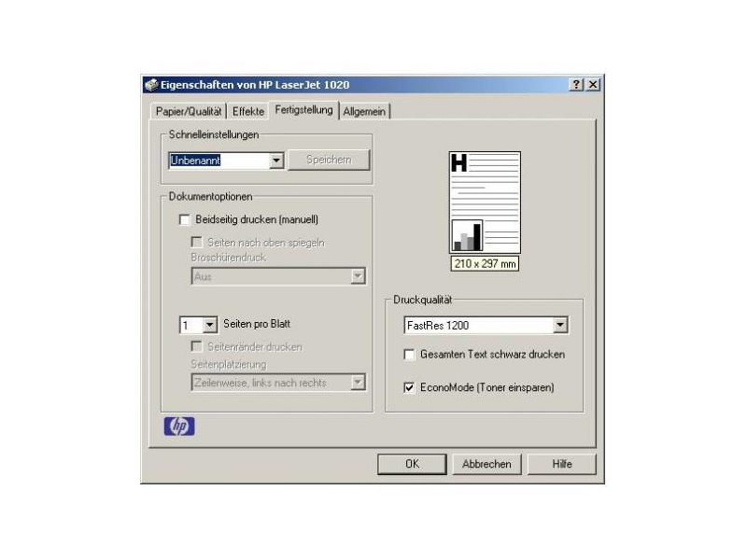Click the Fertigstellung tab
Viewport: 747px width, 560px height.
tap(304, 110)
